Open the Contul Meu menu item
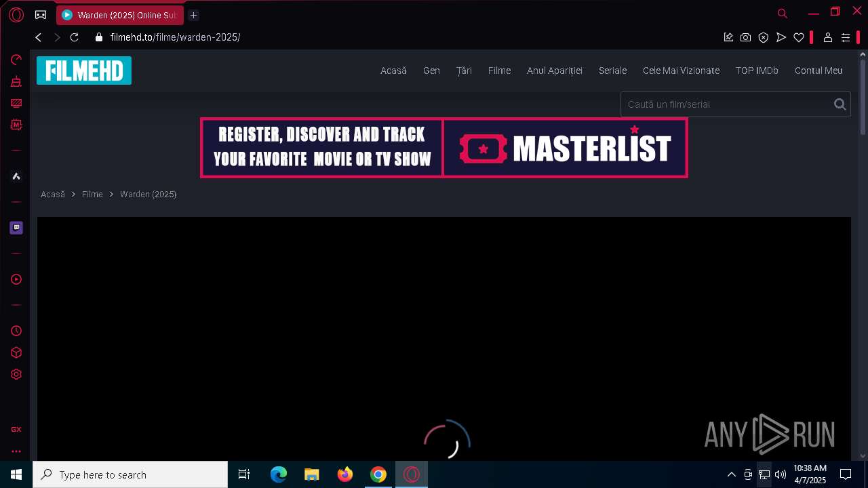 click(818, 70)
